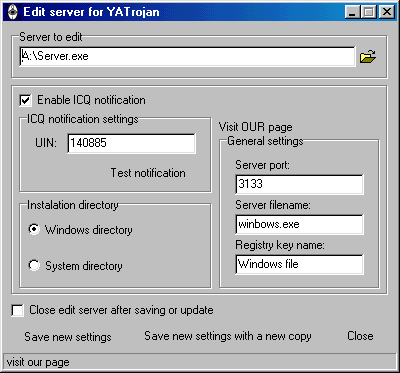Click the application icon in the title bar
Image resolution: width=400 pixels, height=373 pixels.
[x=12, y=12]
